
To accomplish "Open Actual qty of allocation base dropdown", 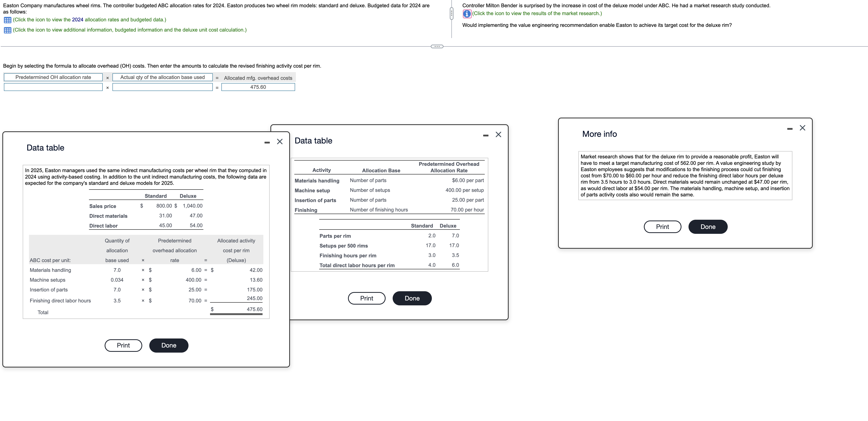I will (162, 78).
